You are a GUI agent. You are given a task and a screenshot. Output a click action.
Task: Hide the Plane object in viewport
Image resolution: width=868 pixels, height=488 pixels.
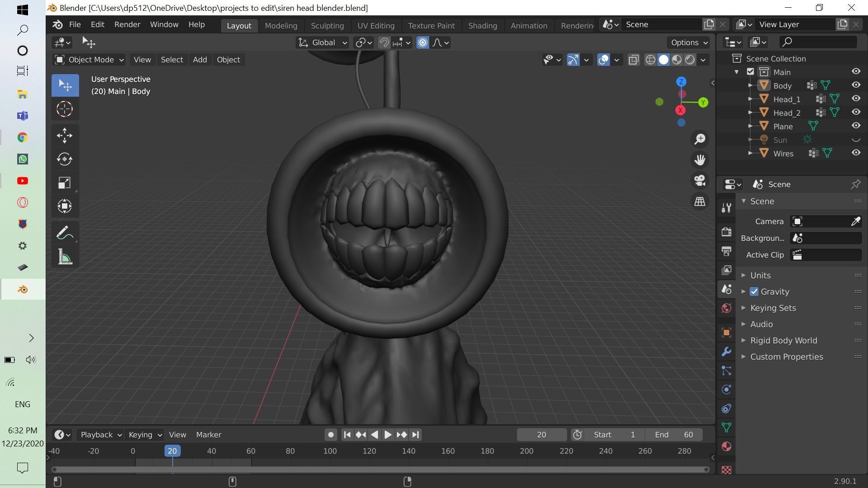pos(856,126)
